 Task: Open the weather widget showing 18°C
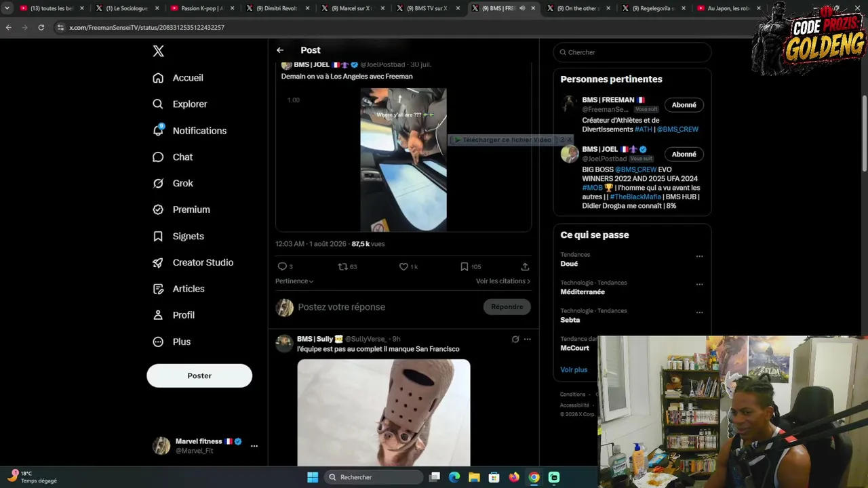tap(33, 477)
